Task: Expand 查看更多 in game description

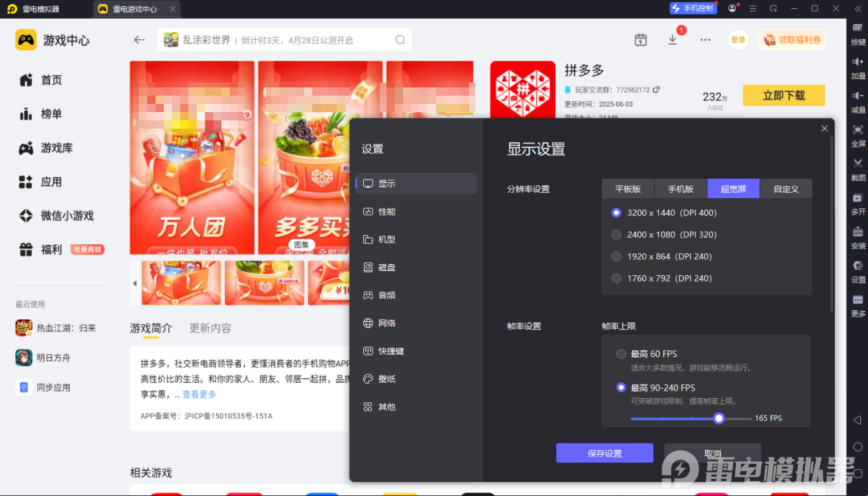Action: pyautogui.click(x=199, y=394)
